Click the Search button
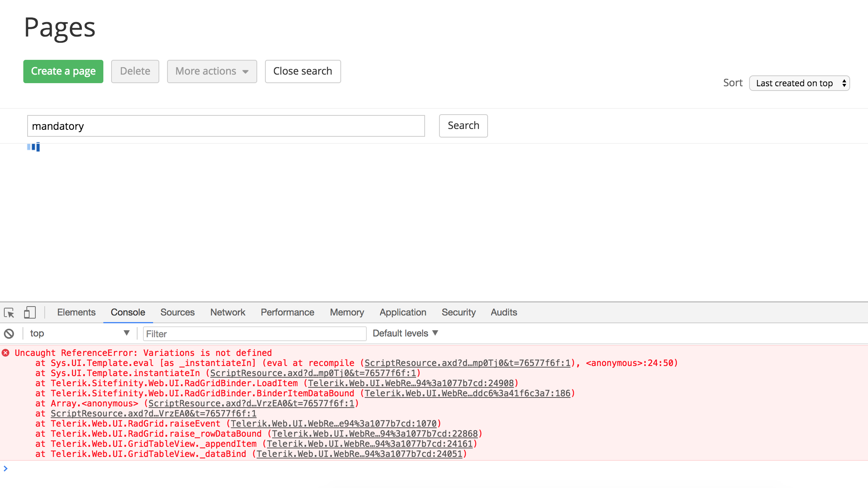868x488 pixels. [x=464, y=125]
